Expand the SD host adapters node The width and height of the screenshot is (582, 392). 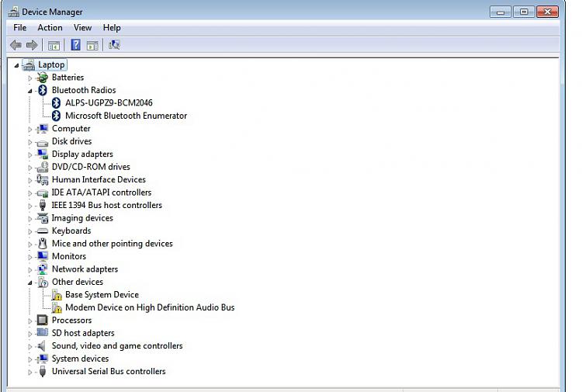pyautogui.click(x=30, y=334)
